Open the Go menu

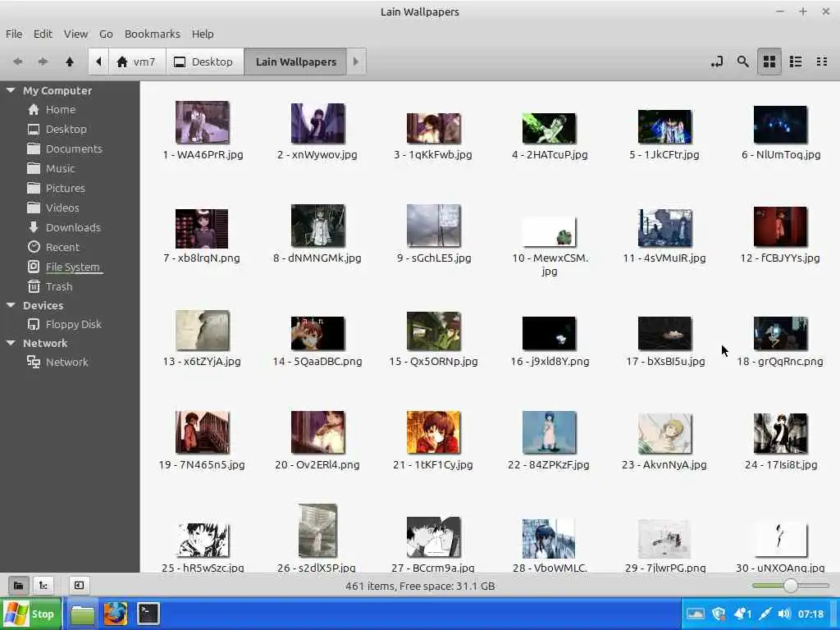tap(106, 34)
